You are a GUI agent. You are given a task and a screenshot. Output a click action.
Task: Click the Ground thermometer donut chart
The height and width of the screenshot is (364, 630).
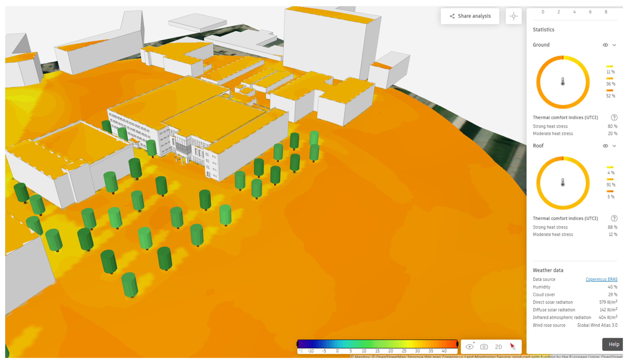coord(563,82)
